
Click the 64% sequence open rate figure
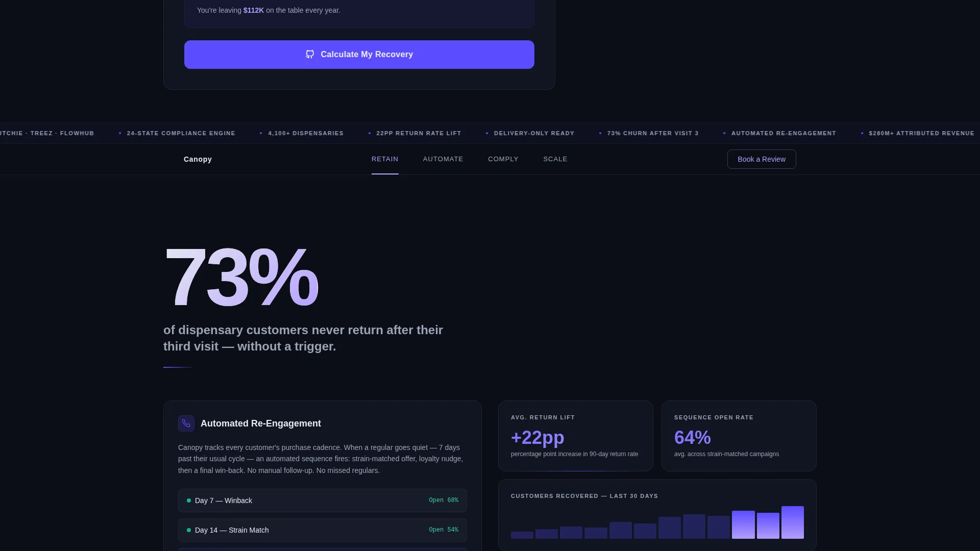pyautogui.click(x=692, y=437)
